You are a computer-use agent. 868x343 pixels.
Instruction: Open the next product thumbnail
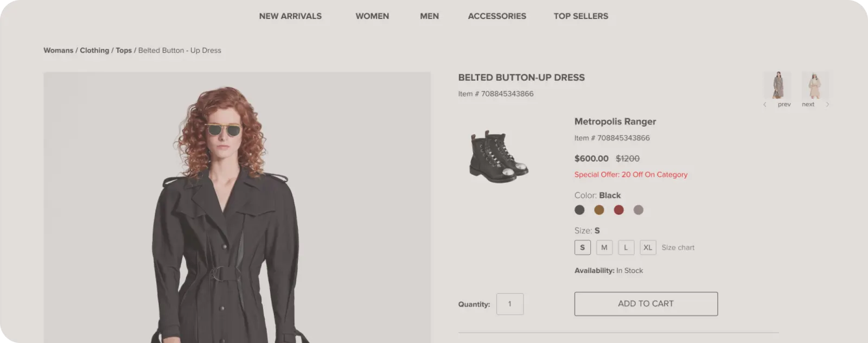(x=815, y=85)
